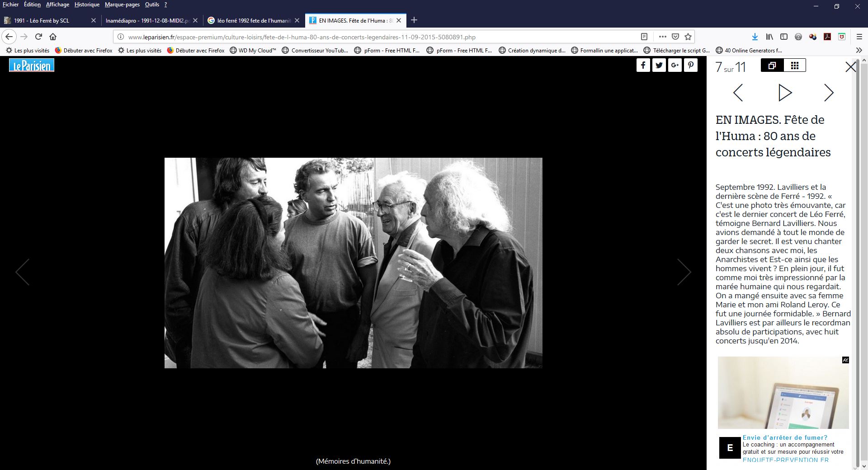Share via the Google+ icon
This screenshot has width=868, height=470.
coord(675,66)
